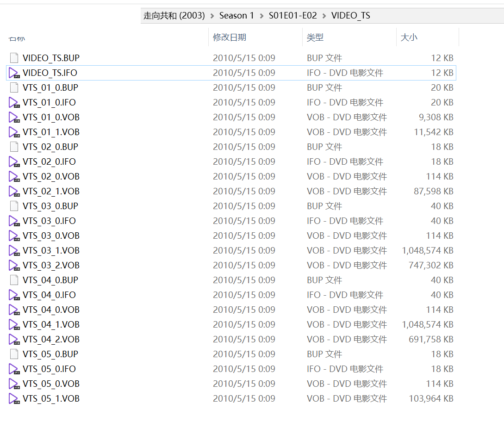Select file name VIDEO_TS.IFO
This screenshot has height=428, width=504.
[x=50, y=73]
